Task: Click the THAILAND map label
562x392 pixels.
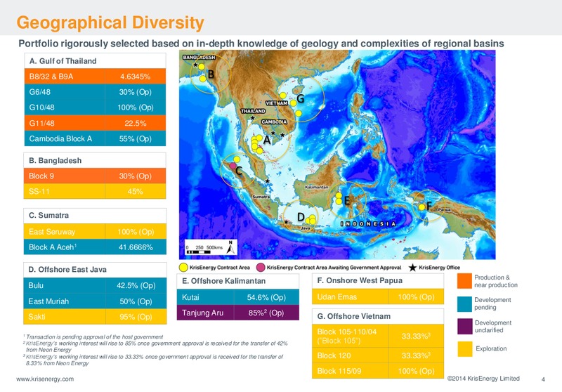Action: tap(253, 111)
